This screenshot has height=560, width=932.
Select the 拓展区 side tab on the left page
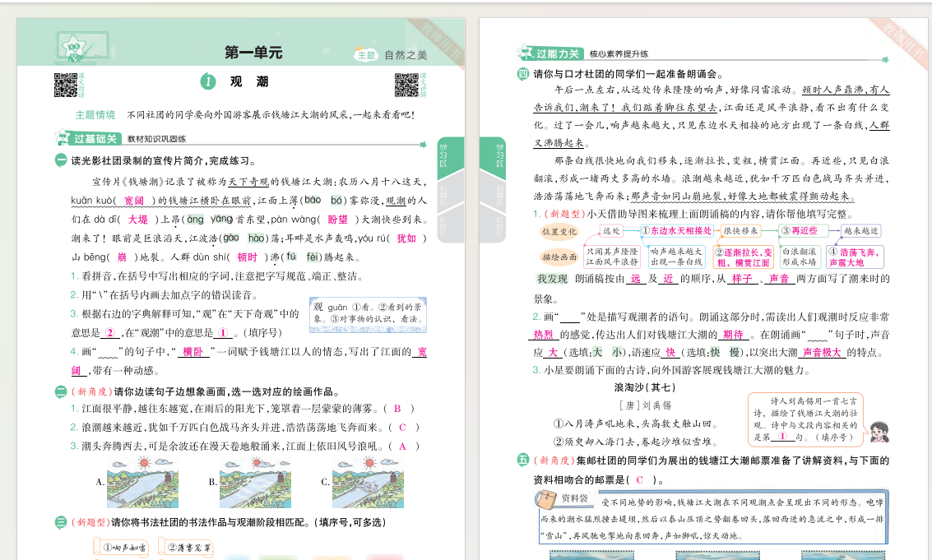point(451,193)
